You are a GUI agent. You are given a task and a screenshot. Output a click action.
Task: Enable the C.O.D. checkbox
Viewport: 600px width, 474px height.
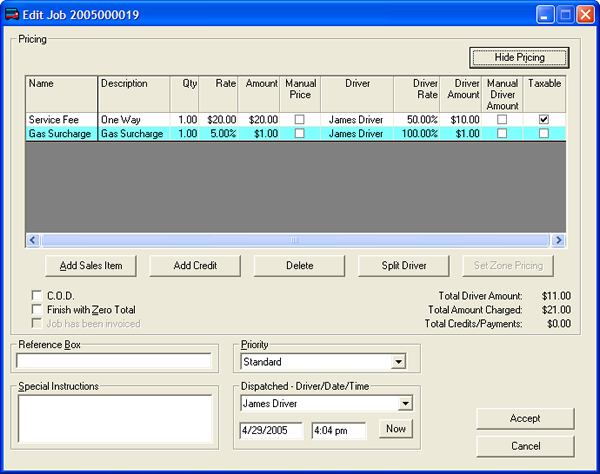pyautogui.click(x=38, y=296)
